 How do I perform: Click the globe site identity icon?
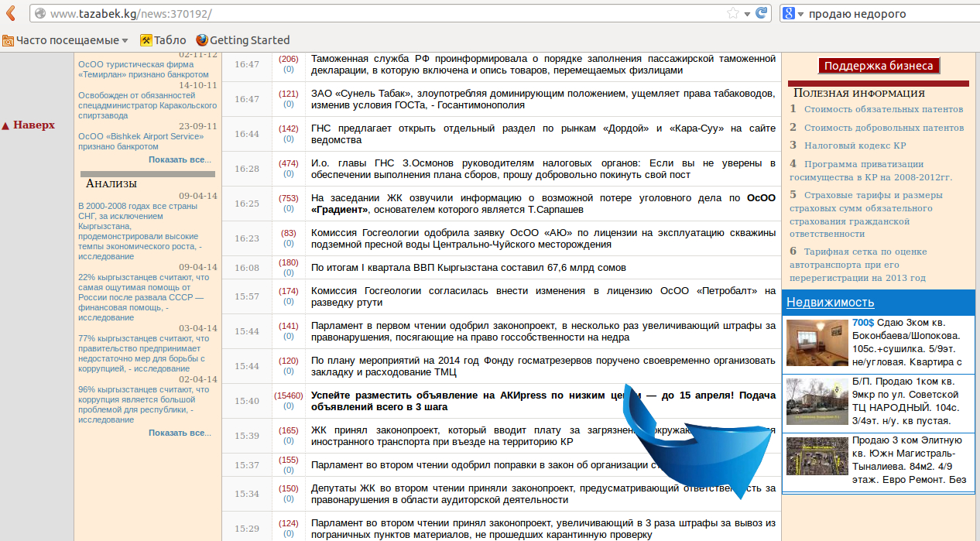click(x=39, y=14)
